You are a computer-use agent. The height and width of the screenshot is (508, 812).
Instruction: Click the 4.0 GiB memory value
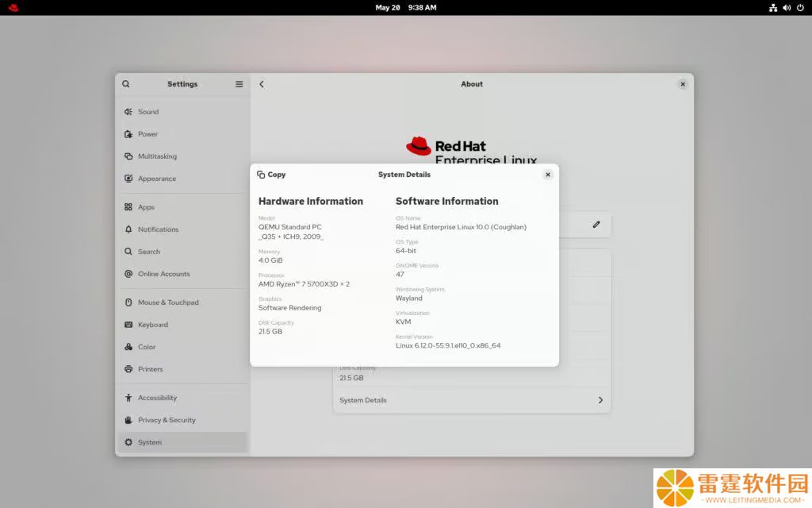270,260
